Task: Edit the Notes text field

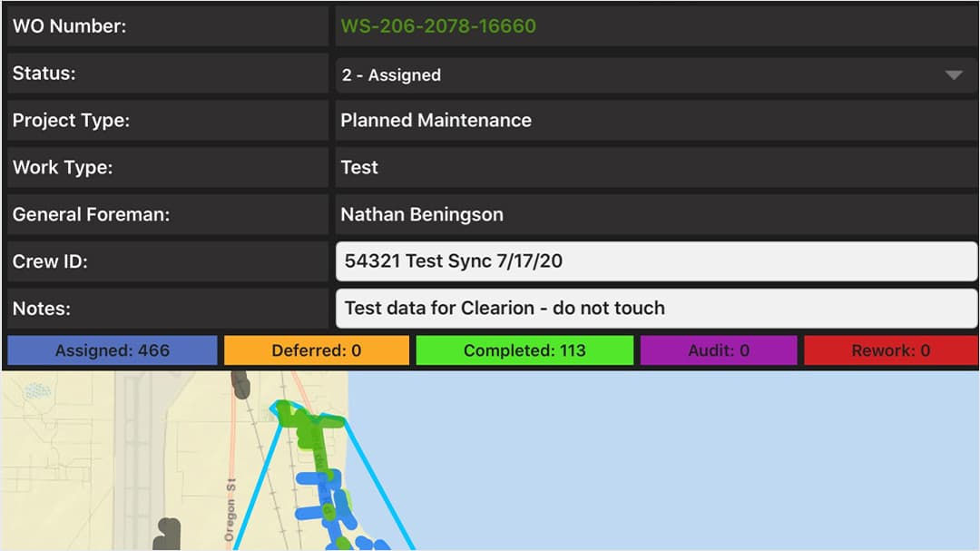Action: [656, 308]
